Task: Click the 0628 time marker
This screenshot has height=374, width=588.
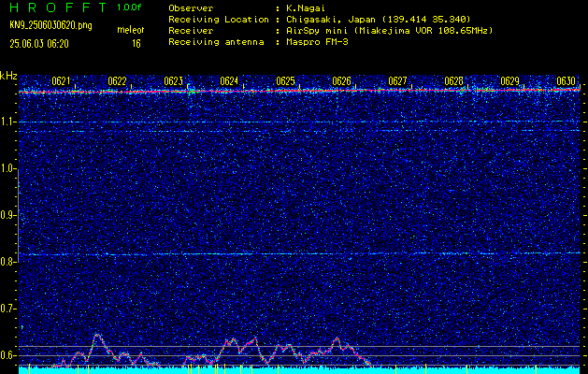Action: pos(453,81)
